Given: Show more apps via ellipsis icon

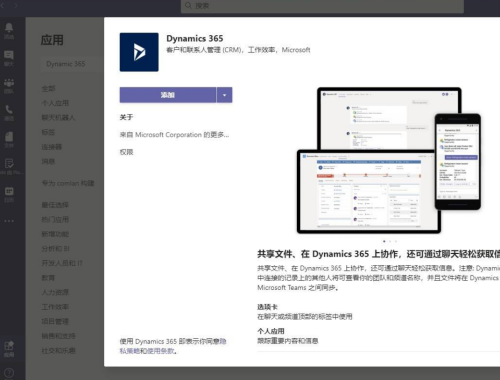Looking at the screenshot, I should click(9, 221).
